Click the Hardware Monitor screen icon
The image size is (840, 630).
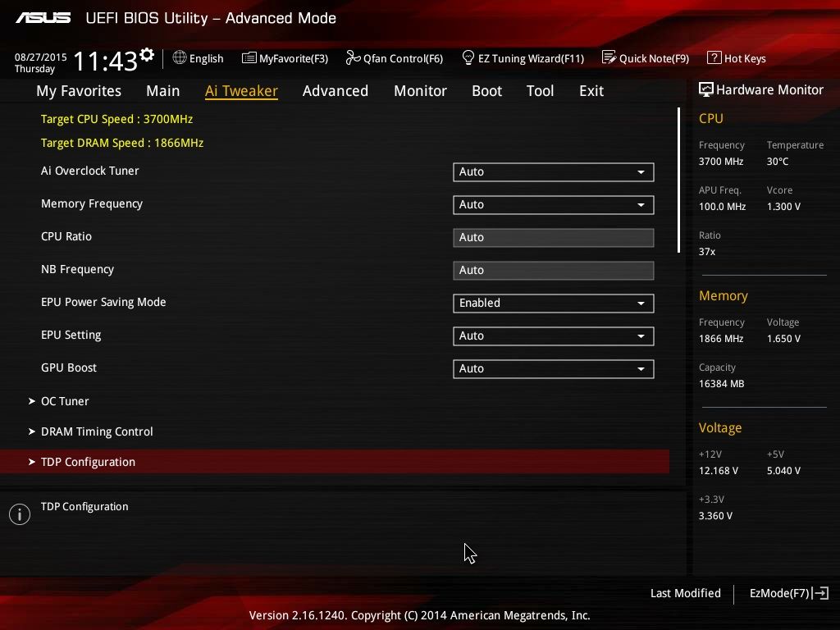click(706, 89)
